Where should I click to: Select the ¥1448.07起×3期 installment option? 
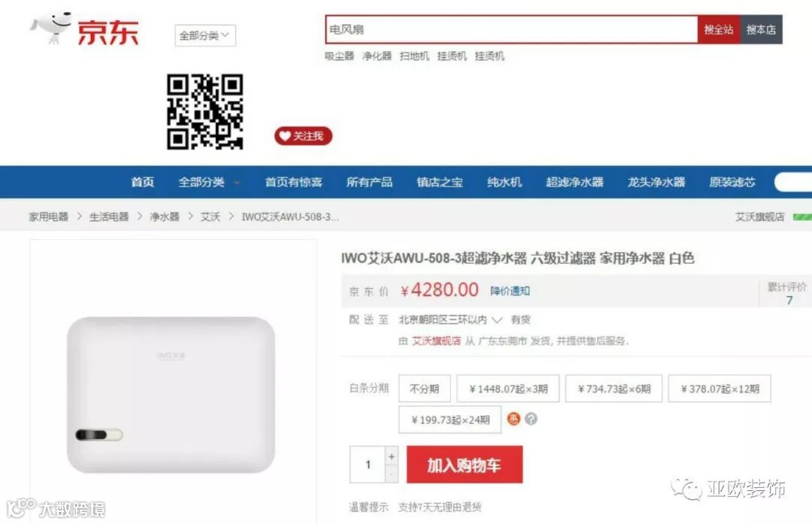pyautogui.click(x=508, y=389)
